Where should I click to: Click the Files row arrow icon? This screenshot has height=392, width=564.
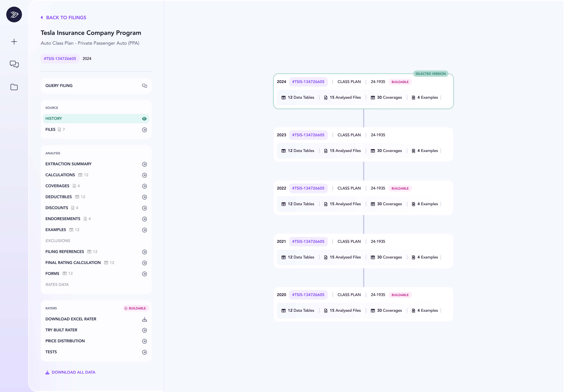click(145, 130)
